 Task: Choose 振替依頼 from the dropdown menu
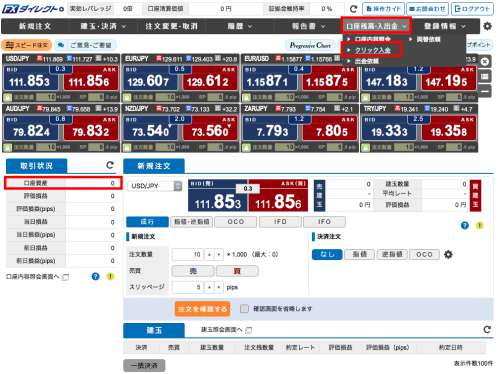point(428,39)
